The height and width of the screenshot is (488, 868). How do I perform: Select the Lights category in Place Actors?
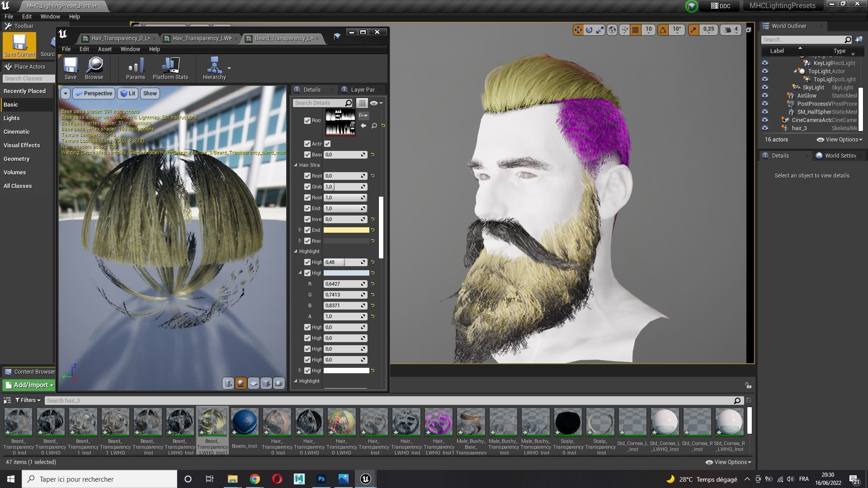[12, 118]
